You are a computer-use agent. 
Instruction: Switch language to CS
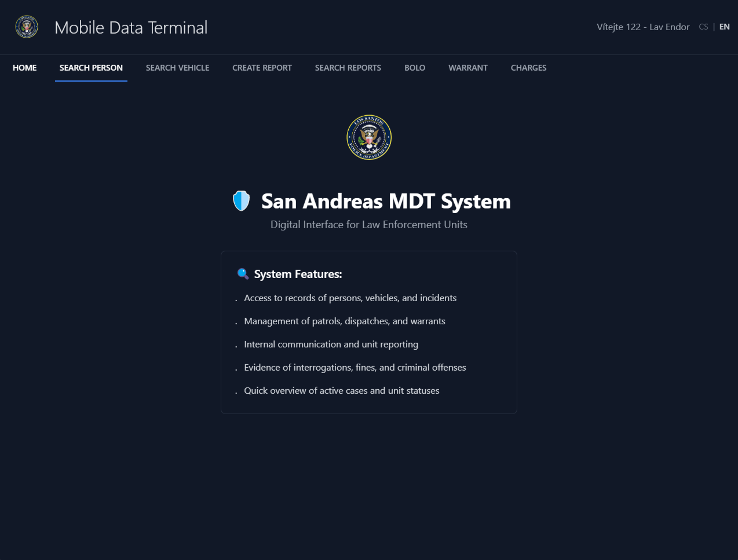pyautogui.click(x=703, y=27)
